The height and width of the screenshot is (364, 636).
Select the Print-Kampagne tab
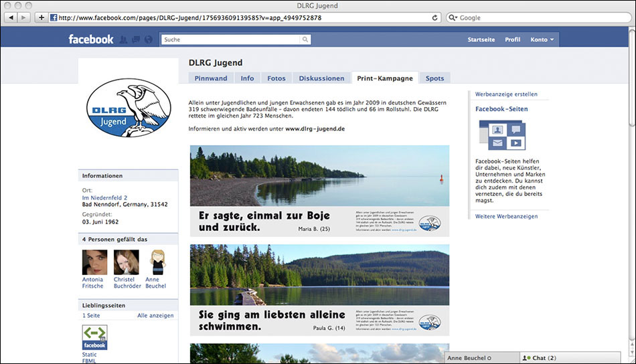click(x=385, y=78)
